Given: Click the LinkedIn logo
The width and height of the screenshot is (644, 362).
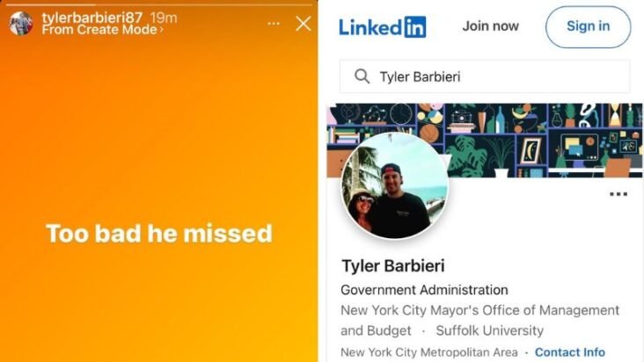Looking at the screenshot, I should [x=383, y=27].
